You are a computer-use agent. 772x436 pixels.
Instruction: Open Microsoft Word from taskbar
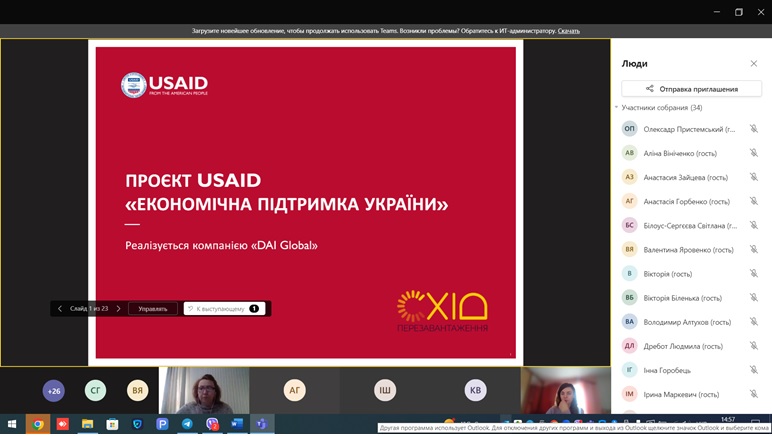(237, 424)
